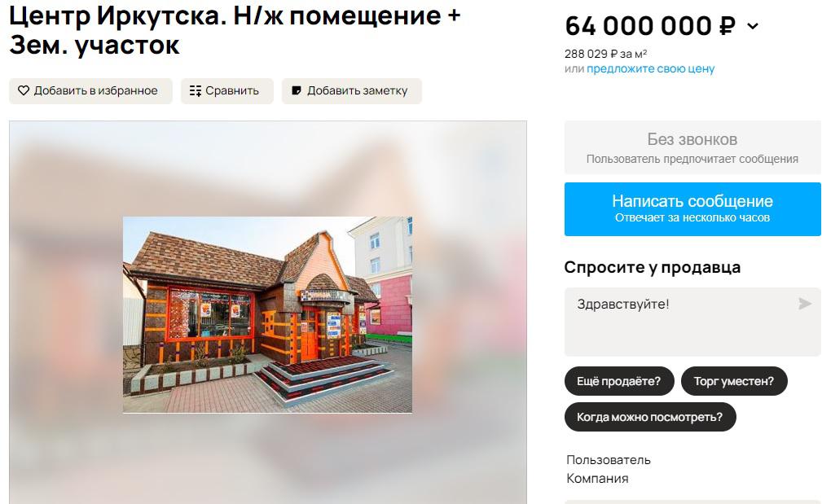Select the Торг уместен? quick question

click(734, 381)
